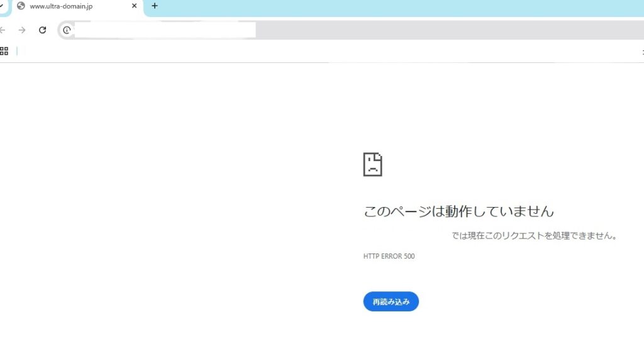Open a new tab with plus button
644x363 pixels.
pos(155,6)
